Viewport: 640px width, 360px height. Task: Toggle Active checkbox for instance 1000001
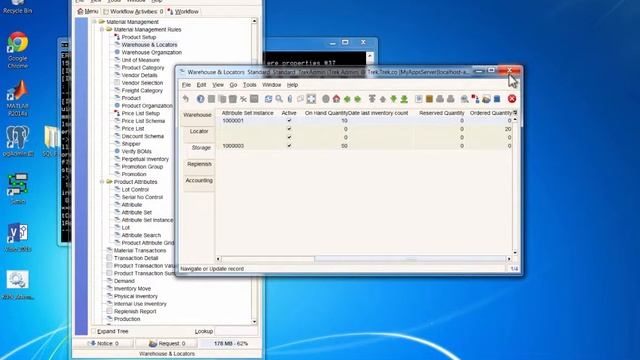pyautogui.click(x=289, y=120)
